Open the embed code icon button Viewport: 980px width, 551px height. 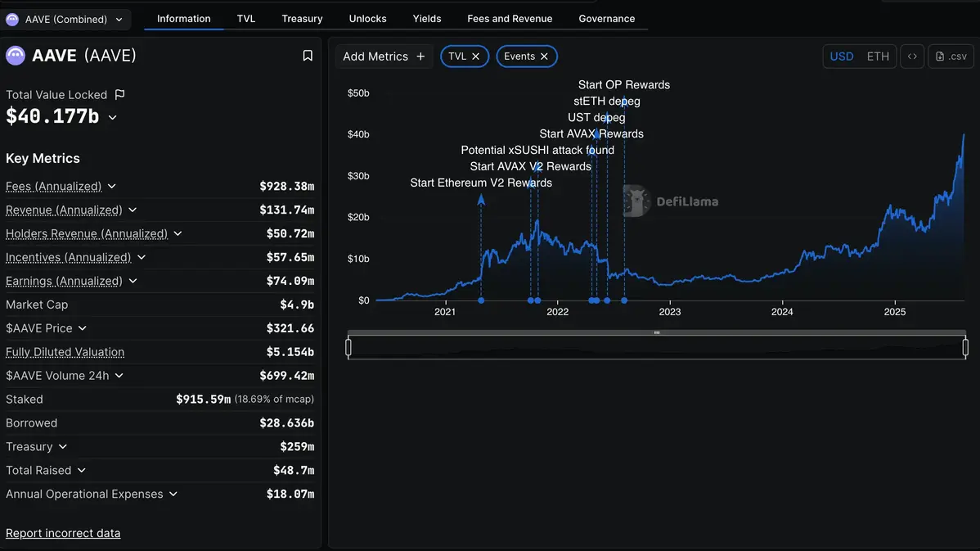[x=912, y=56]
